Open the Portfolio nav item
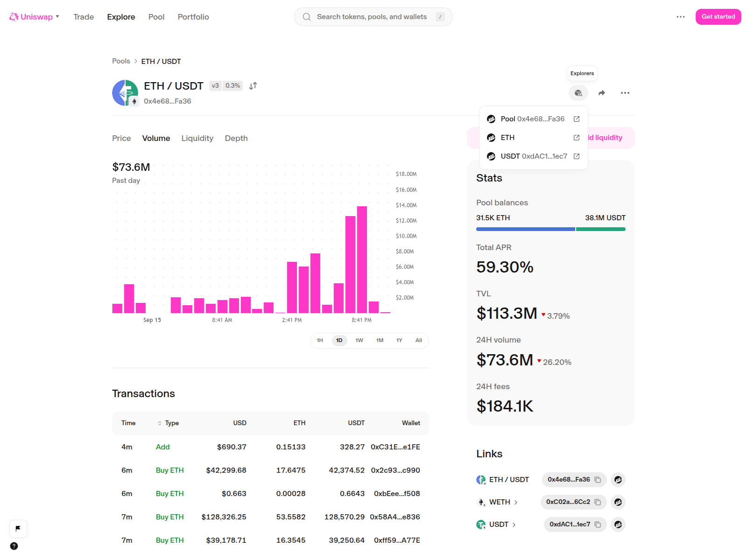The height and width of the screenshot is (560, 747). pos(193,17)
